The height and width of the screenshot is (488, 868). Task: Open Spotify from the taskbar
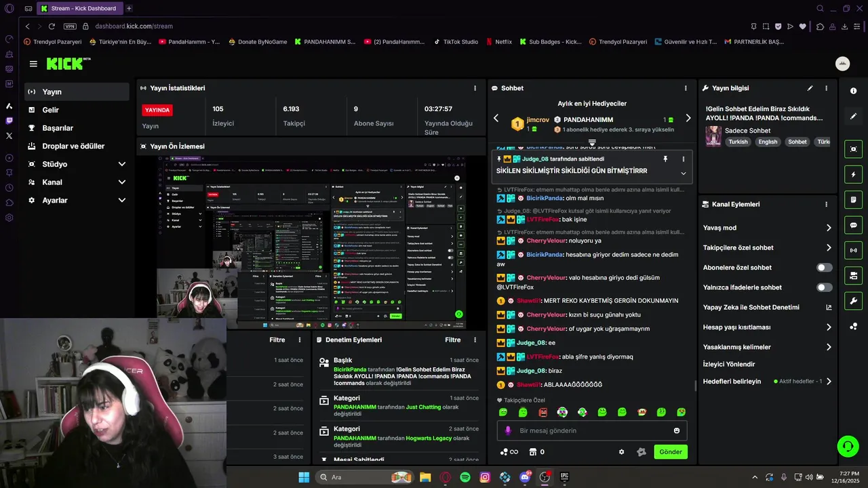(465, 477)
